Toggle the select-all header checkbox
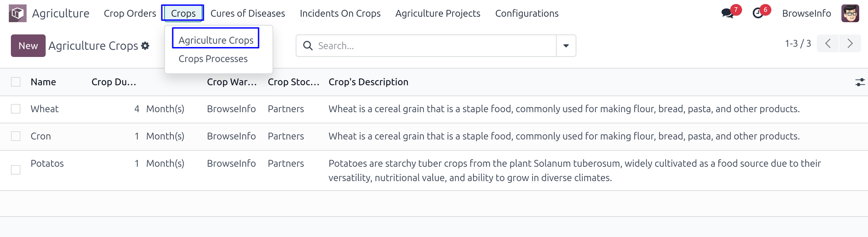The height and width of the screenshot is (237, 868). (16, 82)
